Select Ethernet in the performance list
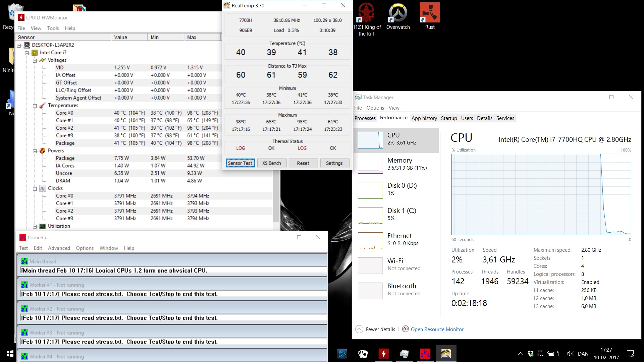The image size is (644, 362). (x=397, y=240)
